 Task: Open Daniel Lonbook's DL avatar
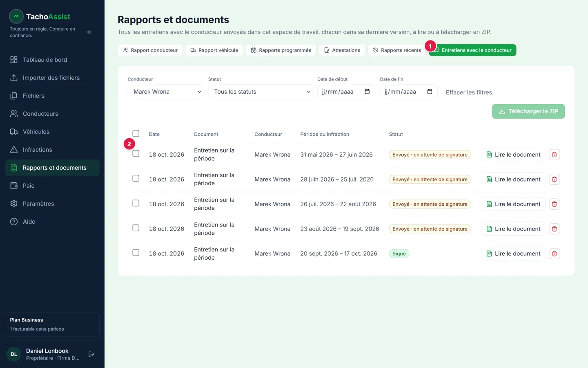point(14,354)
